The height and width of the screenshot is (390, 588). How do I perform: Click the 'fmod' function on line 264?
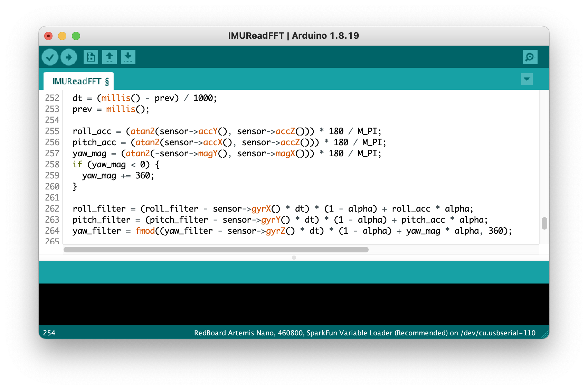(x=145, y=231)
